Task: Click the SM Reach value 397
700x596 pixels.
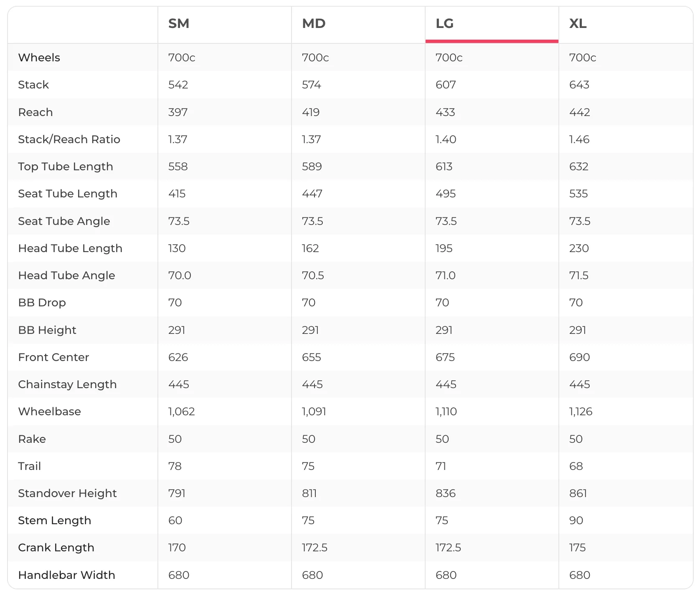Action: 178,112
